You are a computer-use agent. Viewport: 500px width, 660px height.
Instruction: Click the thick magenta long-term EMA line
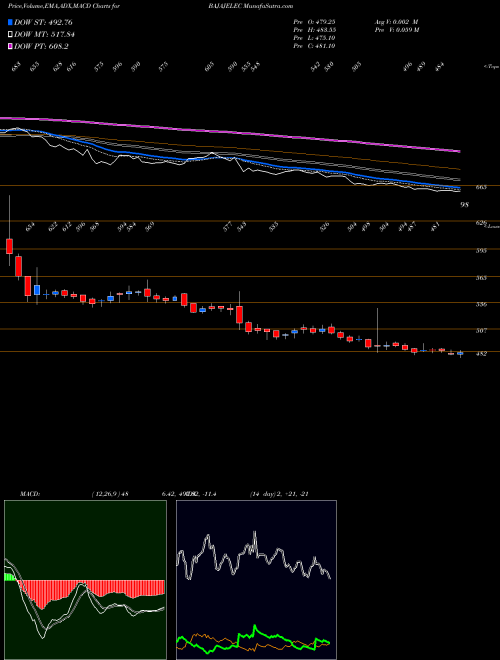[230, 132]
